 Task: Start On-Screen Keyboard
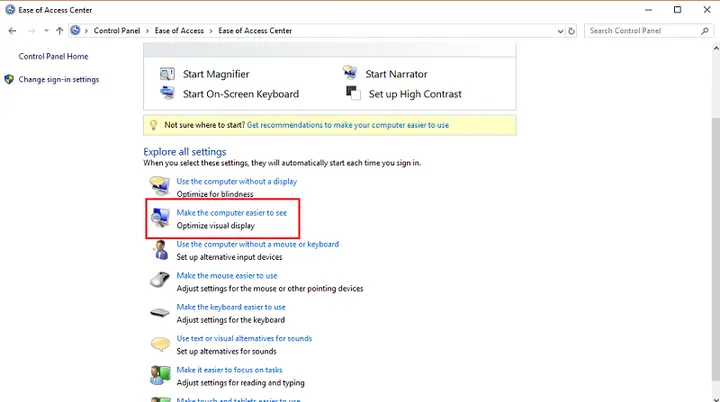tap(241, 94)
